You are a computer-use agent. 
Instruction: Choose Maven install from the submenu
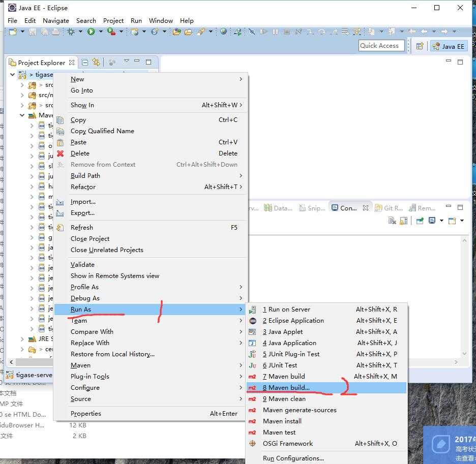(326, 421)
